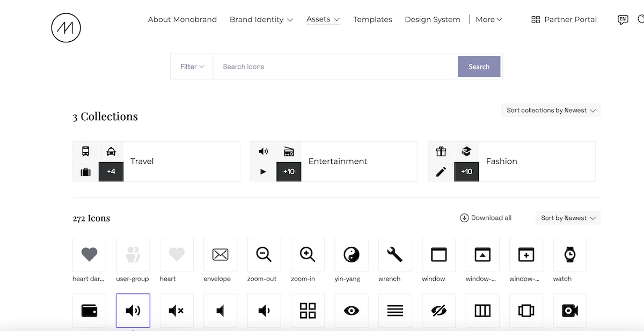Click the yin-yang icon tile
Screen dimensions: 644x331
(x=351, y=255)
